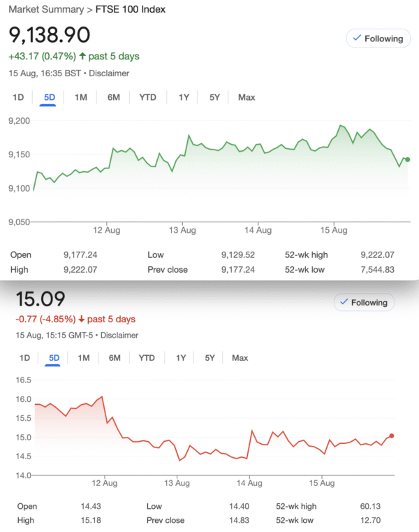This screenshot has width=419, height=532.
Task: Click FTSE Low value 9,129.52
Action: (x=238, y=254)
